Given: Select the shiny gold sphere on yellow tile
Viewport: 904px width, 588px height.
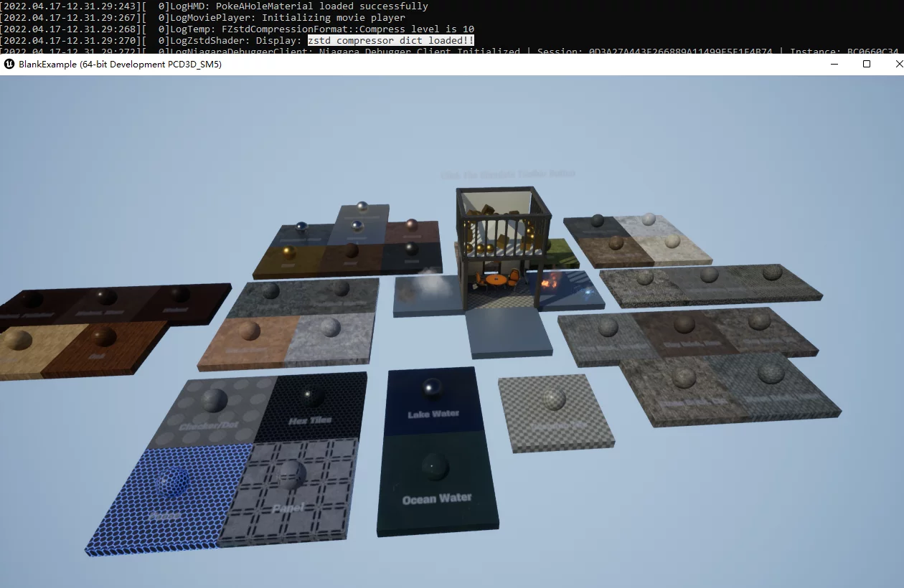Looking at the screenshot, I should click(289, 252).
